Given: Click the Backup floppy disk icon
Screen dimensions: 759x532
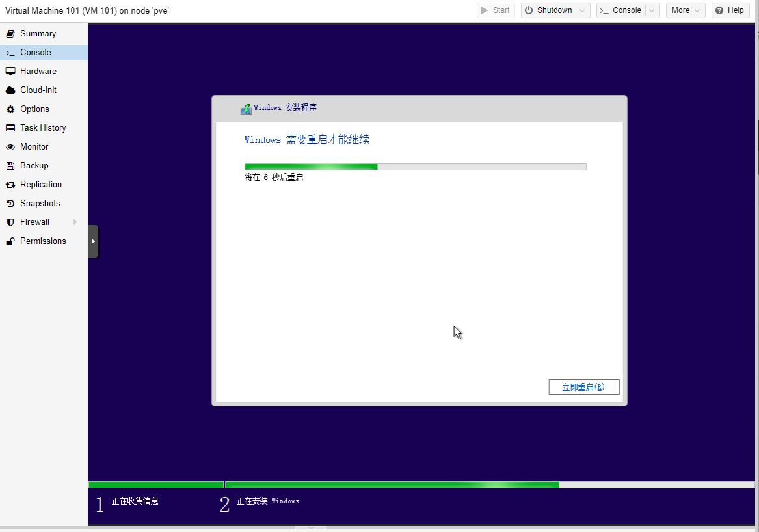Looking at the screenshot, I should (x=10, y=166).
